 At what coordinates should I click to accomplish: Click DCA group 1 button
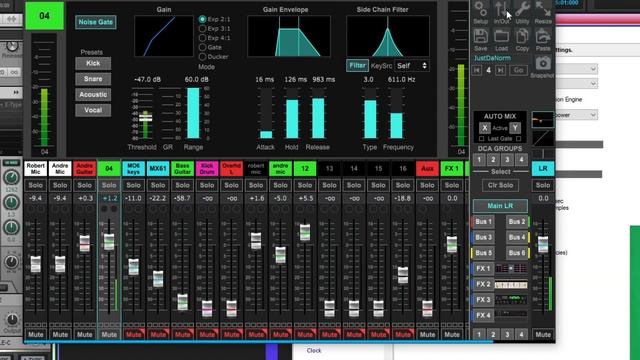479,160
